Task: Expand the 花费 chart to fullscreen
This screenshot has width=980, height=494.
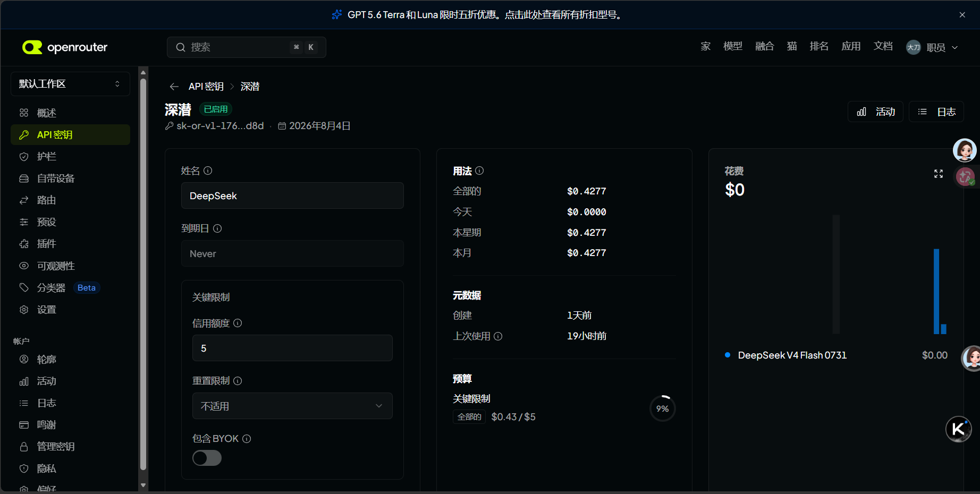Action: click(939, 174)
